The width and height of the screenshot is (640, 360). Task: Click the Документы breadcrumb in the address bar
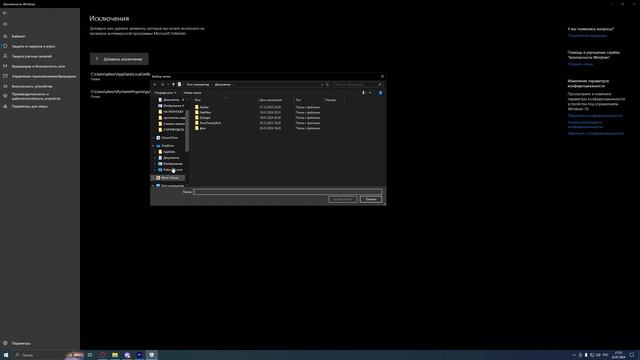(222, 84)
